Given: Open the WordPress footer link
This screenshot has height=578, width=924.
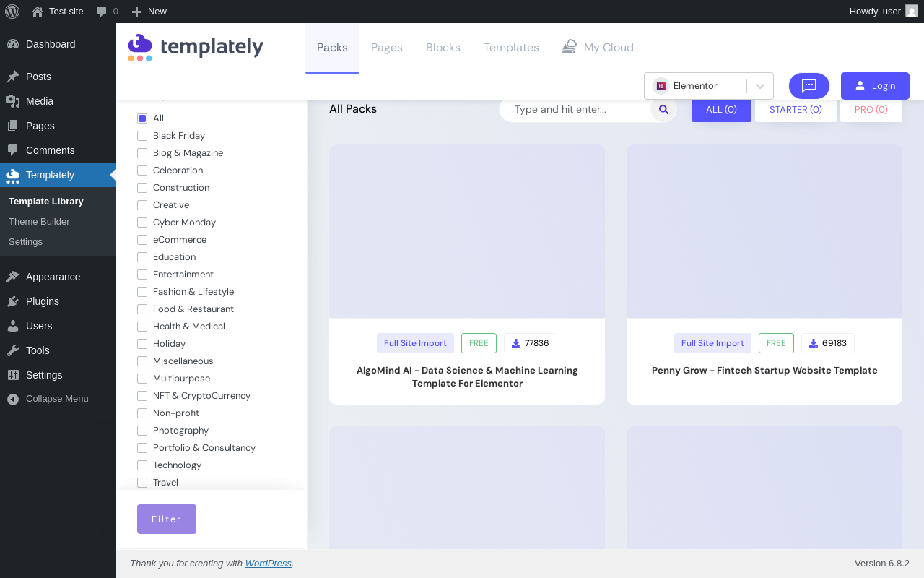Looking at the screenshot, I should 269,564.
